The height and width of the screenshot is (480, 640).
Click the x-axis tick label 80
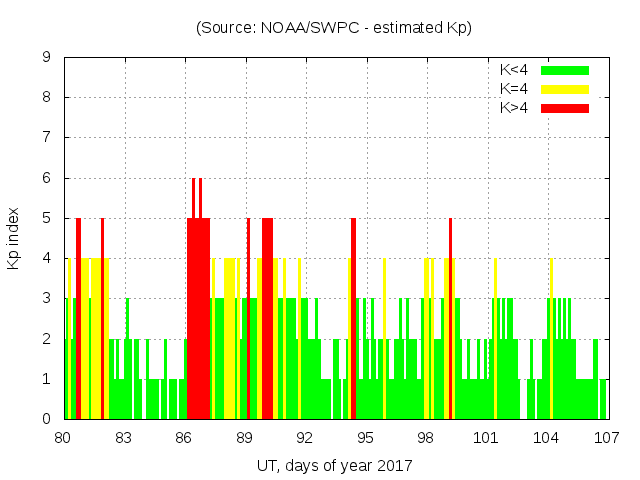[63, 437]
